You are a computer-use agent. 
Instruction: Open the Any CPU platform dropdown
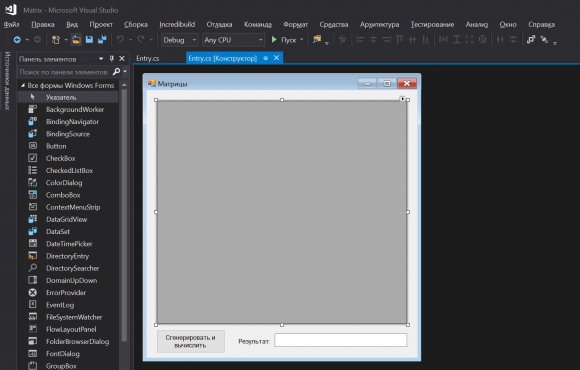(x=233, y=40)
